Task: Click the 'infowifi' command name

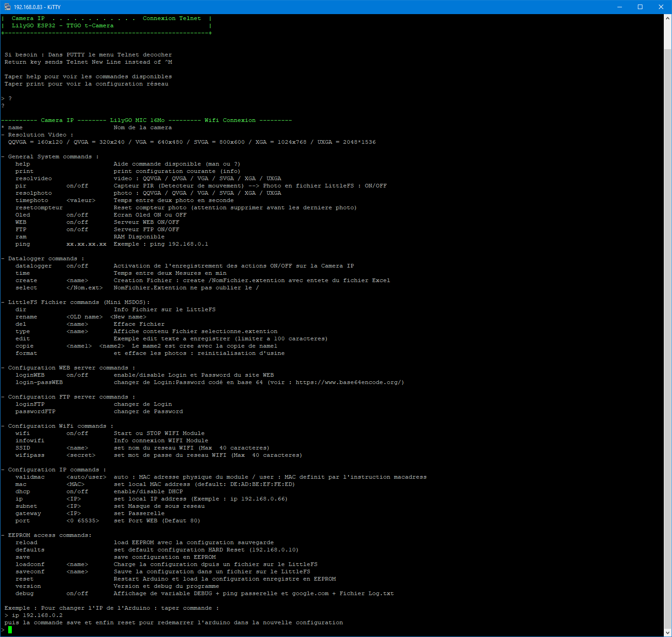Action: pos(30,440)
